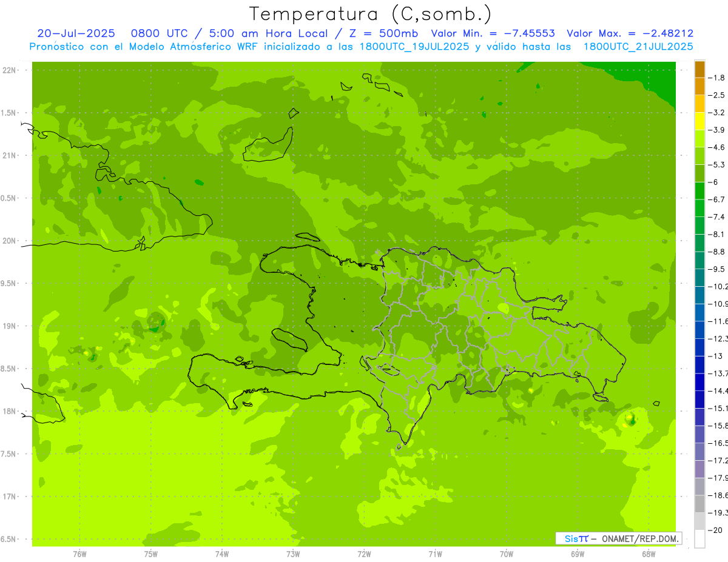
Task: Click the '-4.6' colorbar value
Action: coord(716,147)
